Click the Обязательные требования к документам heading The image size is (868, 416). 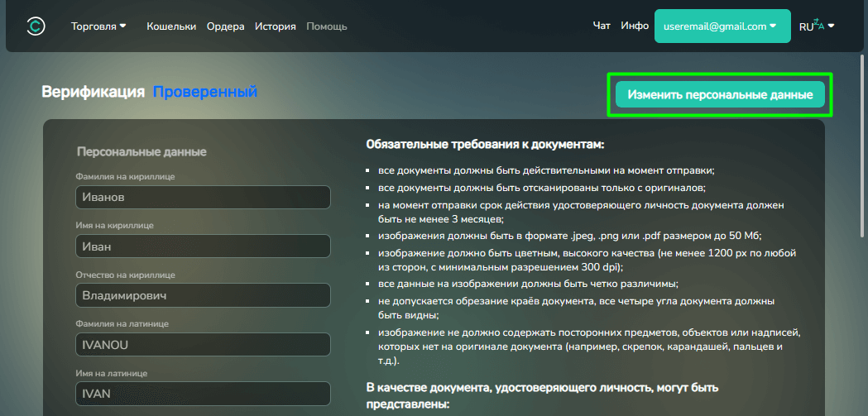(485, 145)
